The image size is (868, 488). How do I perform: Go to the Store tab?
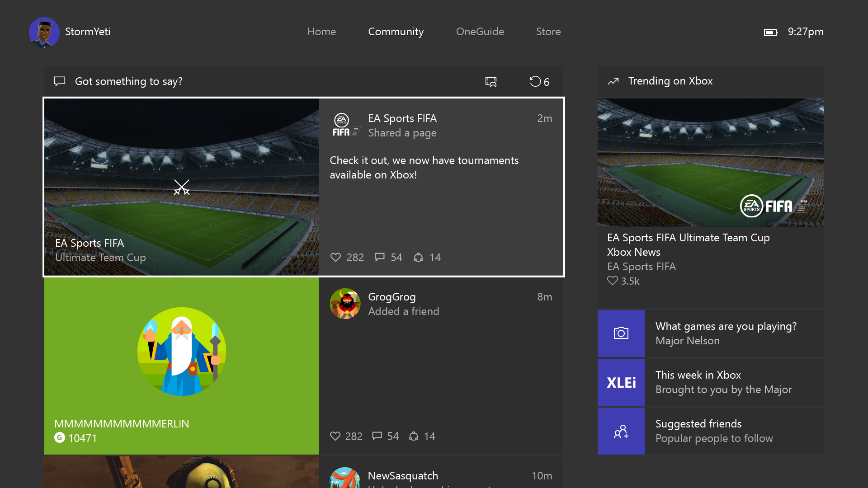coord(548,32)
